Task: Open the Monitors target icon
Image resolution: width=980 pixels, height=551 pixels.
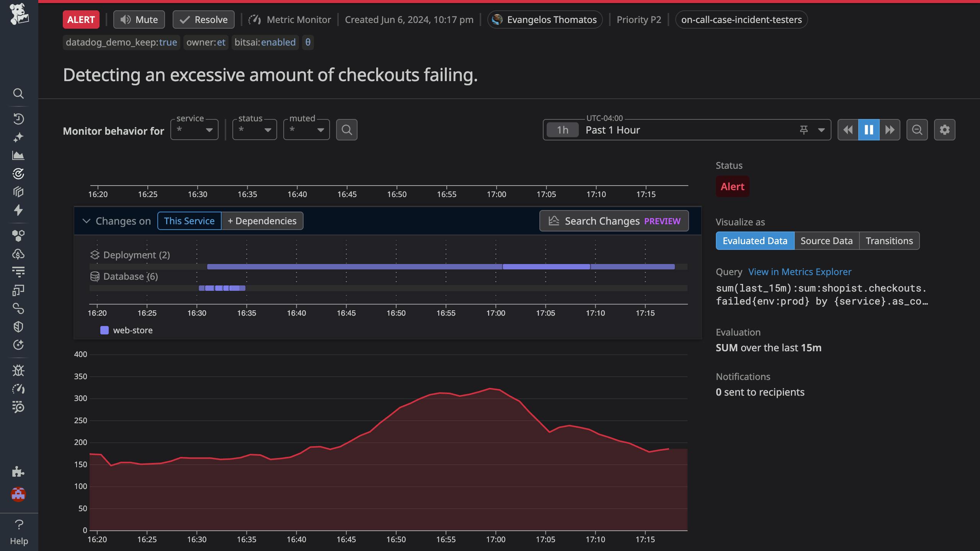Action: coord(18,173)
